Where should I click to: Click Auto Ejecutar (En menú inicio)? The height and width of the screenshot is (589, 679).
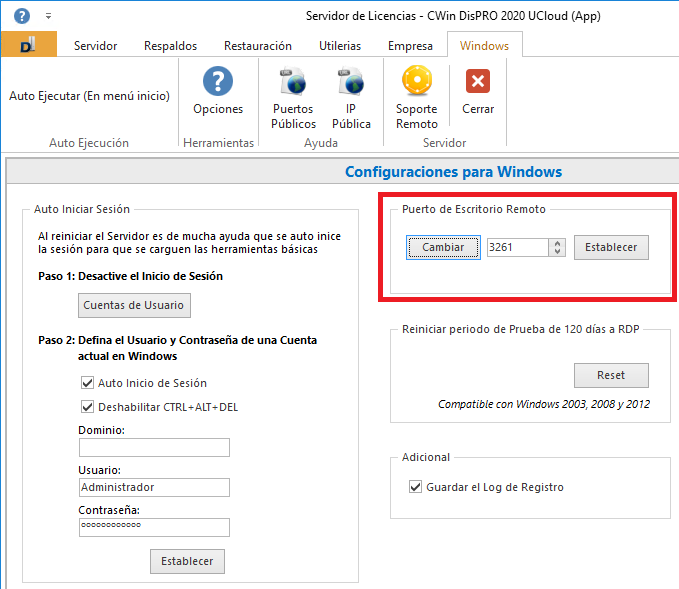pos(89,96)
